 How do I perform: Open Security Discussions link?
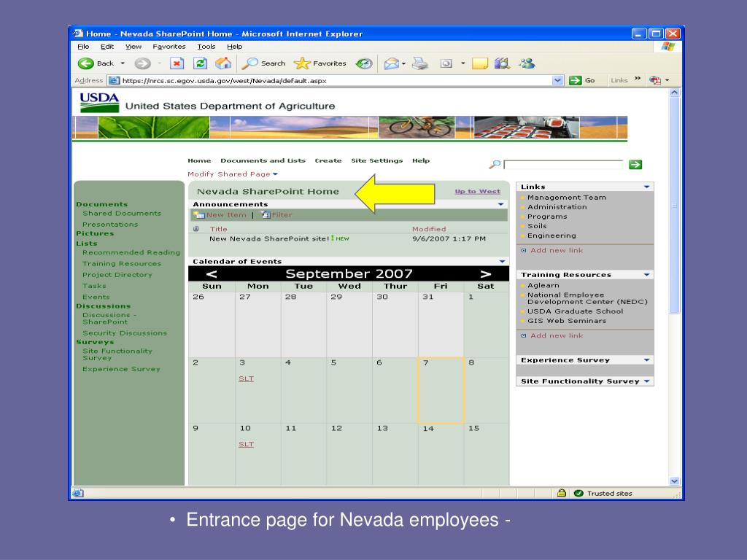[x=125, y=332]
